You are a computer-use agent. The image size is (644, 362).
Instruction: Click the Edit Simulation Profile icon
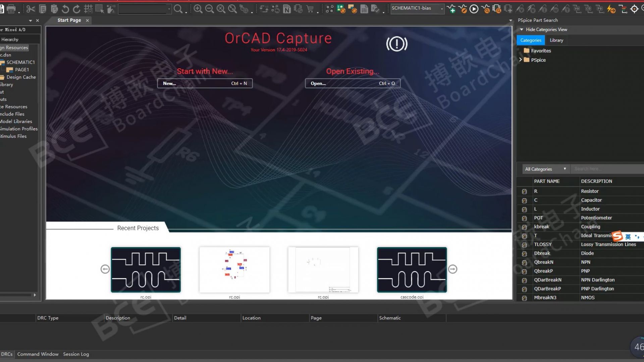[x=463, y=9]
